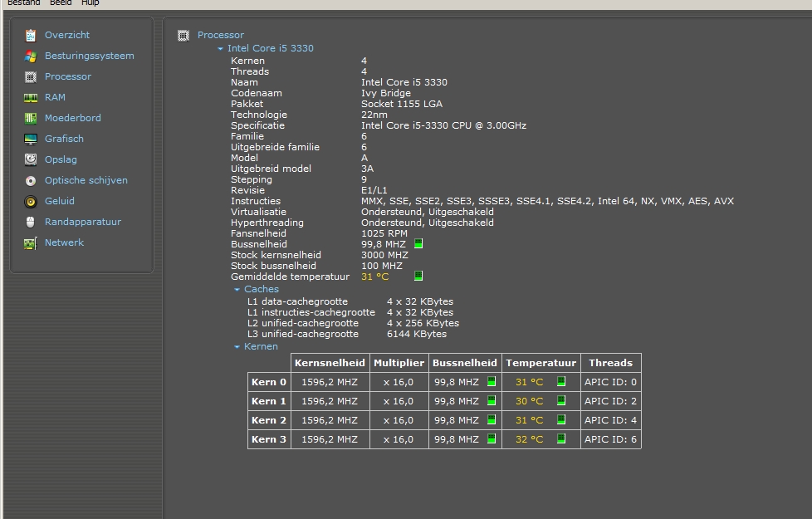Viewport: 812px width, 519px height.
Task: Open the Bestand menu
Action: pyautogui.click(x=24, y=3)
